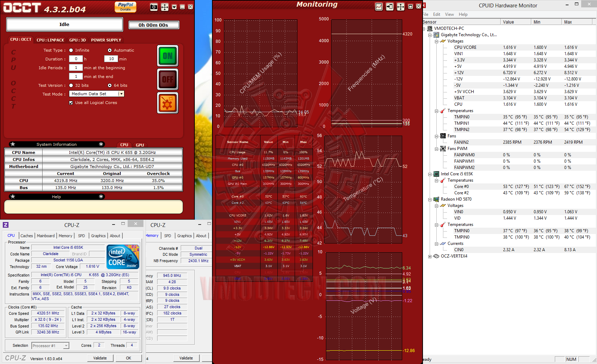Collapse the Help section arrow

[x=101, y=197]
